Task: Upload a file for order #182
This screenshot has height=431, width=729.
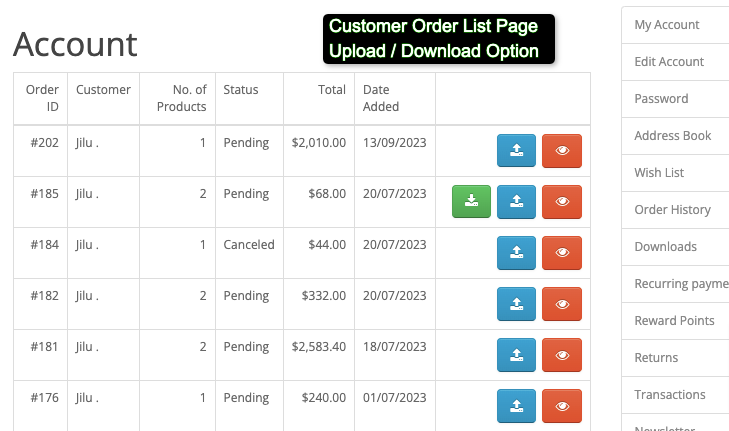Action: [x=516, y=304]
